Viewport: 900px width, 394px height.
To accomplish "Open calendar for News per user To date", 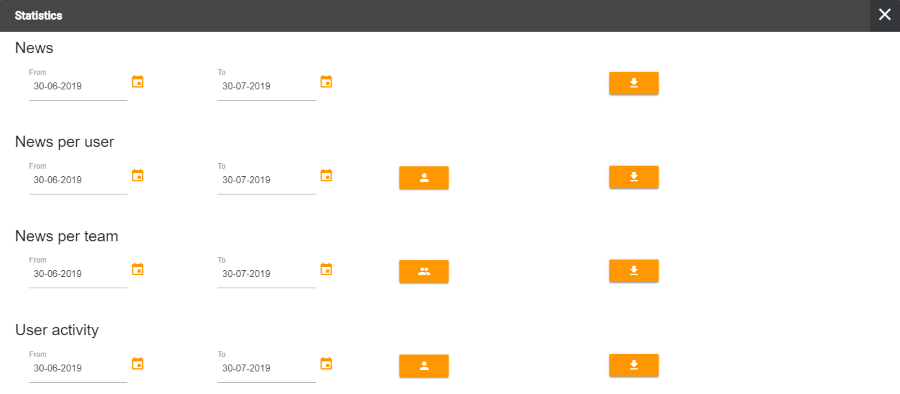I will pyautogui.click(x=326, y=175).
